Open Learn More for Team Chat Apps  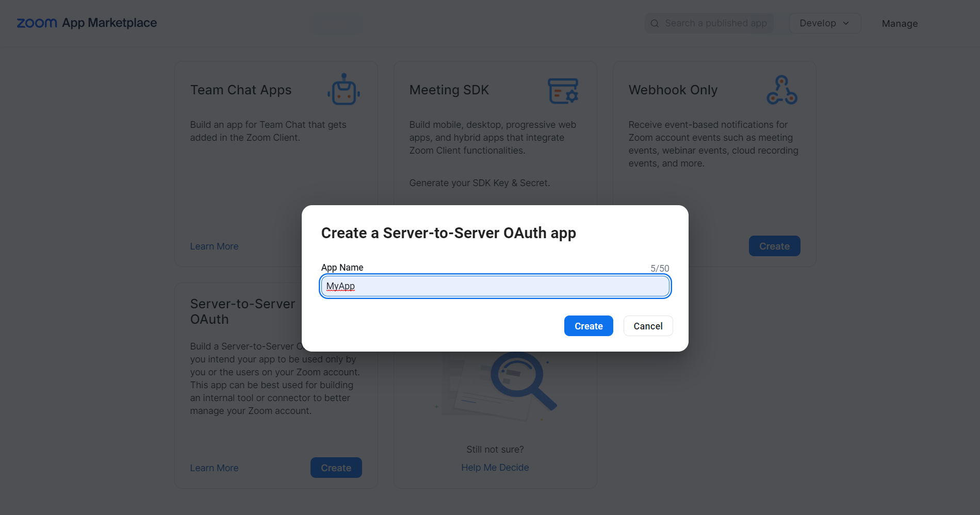coord(214,246)
